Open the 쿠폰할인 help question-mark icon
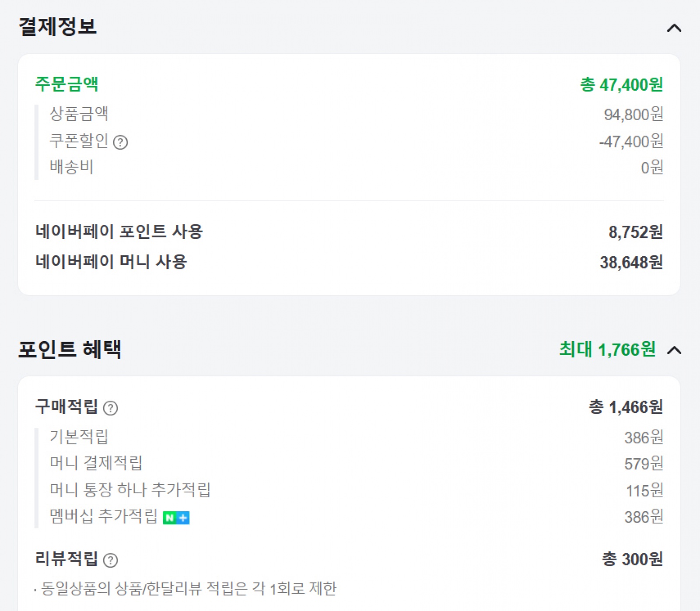Image resolution: width=700 pixels, height=611 pixels. pos(120,143)
